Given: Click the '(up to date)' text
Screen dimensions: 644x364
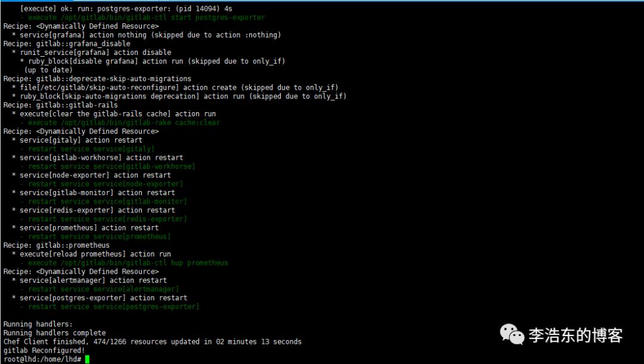Looking at the screenshot, I should click(x=48, y=70).
